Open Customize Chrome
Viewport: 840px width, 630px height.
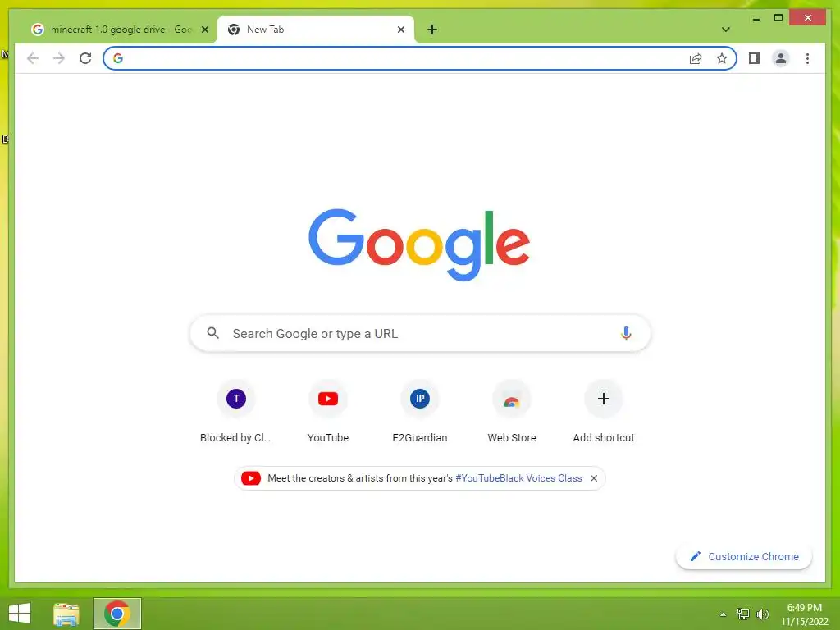tap(743, 557)
